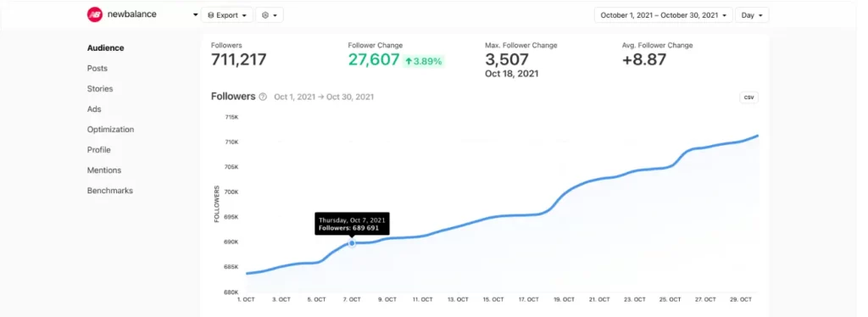Click the New Balance logo icon
Screen dimensions: 868x317
95,15
